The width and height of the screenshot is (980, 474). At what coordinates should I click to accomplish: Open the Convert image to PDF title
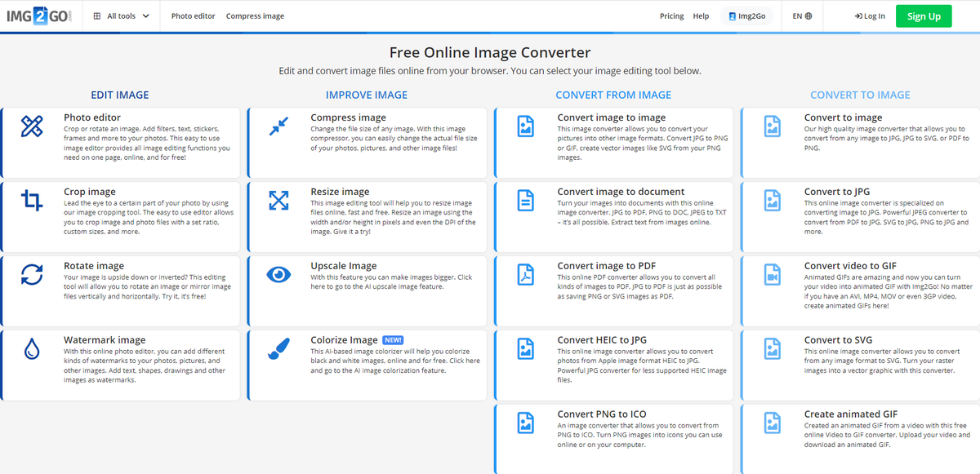tap(607, 266)
